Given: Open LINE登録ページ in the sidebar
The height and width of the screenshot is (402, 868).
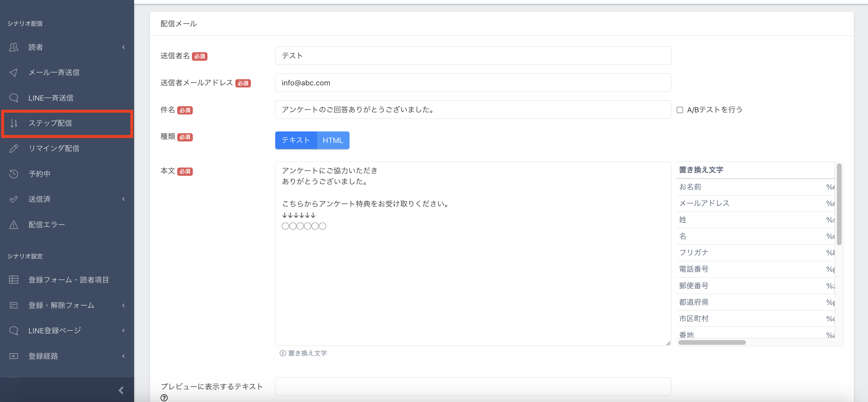Looking at the screenshot, I should tap(55, 331).
